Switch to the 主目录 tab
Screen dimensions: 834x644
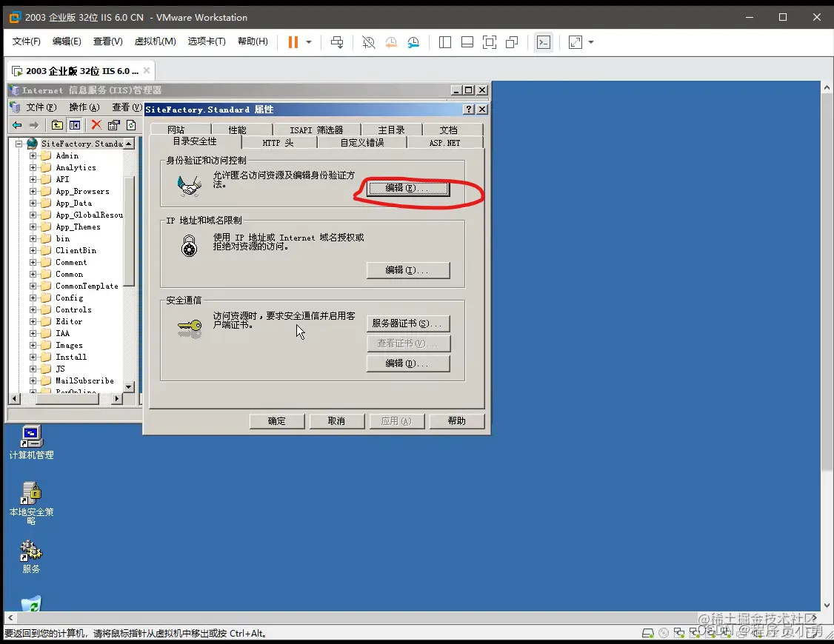click(392, 130)
